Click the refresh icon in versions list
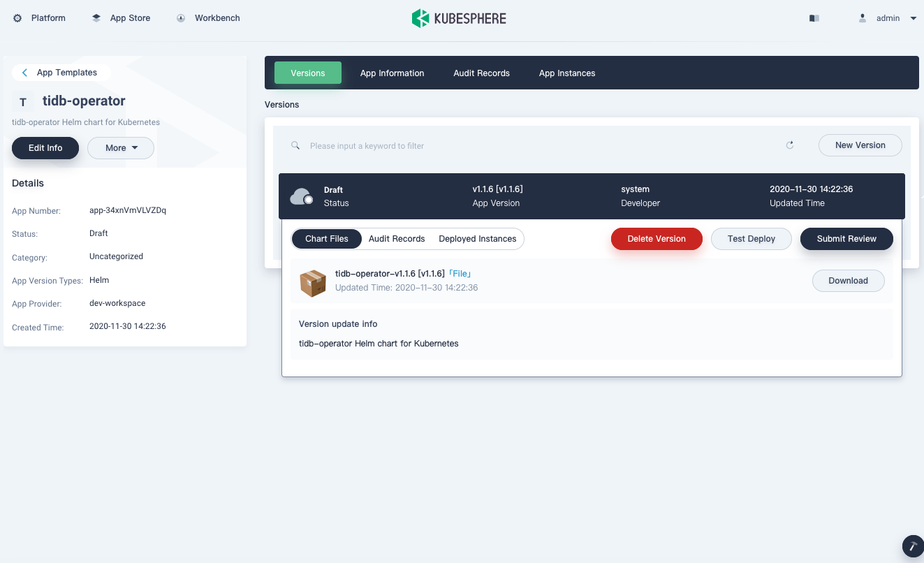Screen dimensions: 924x563 click(790, 145)
